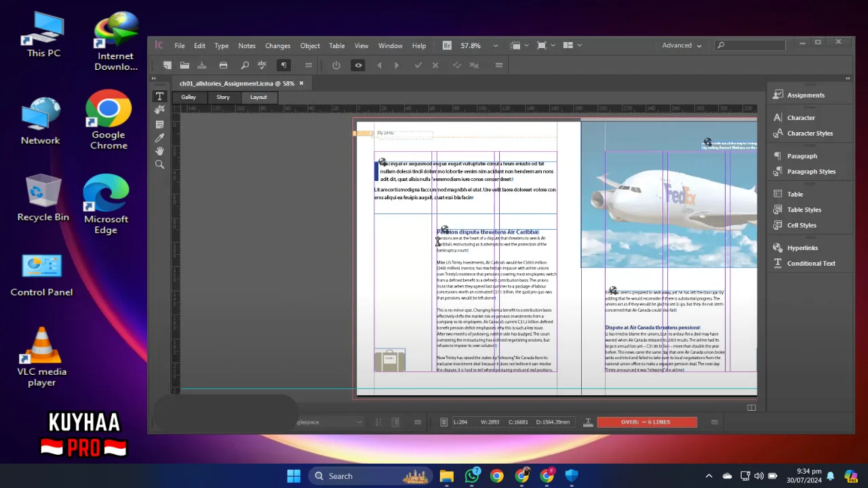Viewport: 868px width, 488px height.
Task: Open the View Options dropdown
Action: [519, 45]
